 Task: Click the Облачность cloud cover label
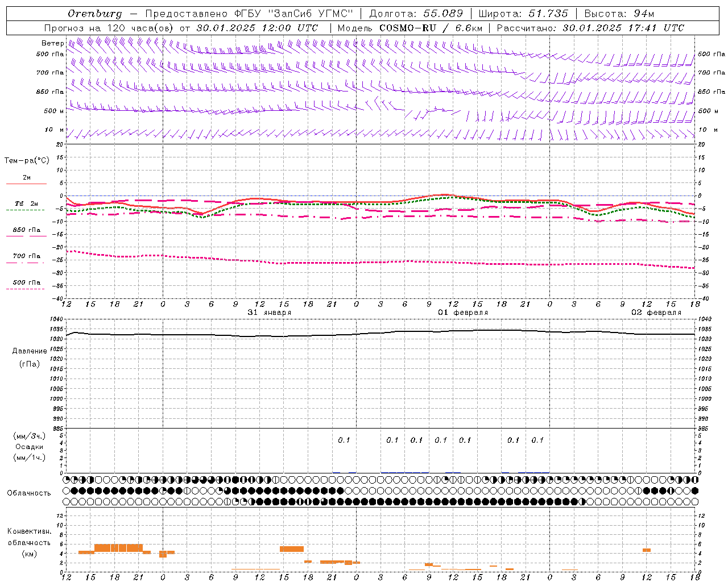coord(29,493)
